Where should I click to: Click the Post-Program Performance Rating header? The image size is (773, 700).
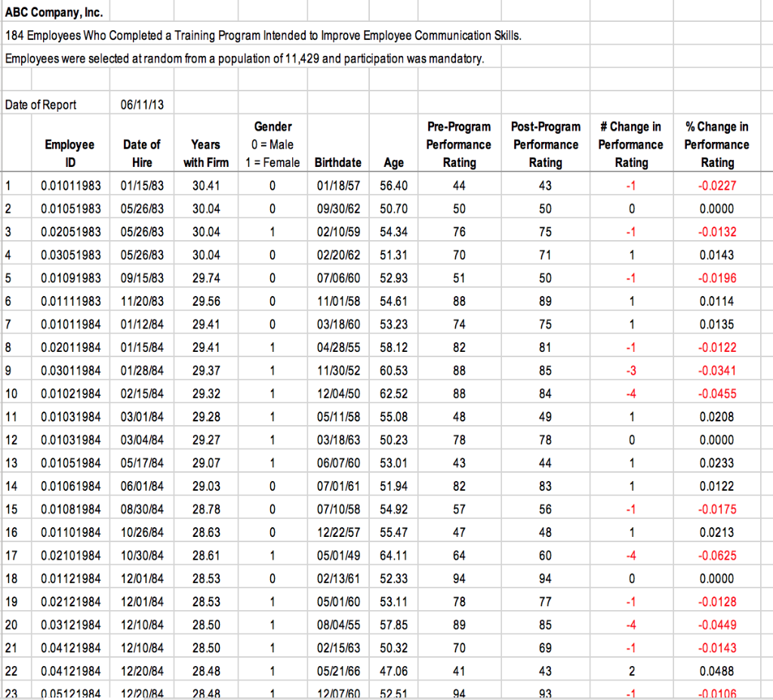pyautogui.click(x=546, y=144)
